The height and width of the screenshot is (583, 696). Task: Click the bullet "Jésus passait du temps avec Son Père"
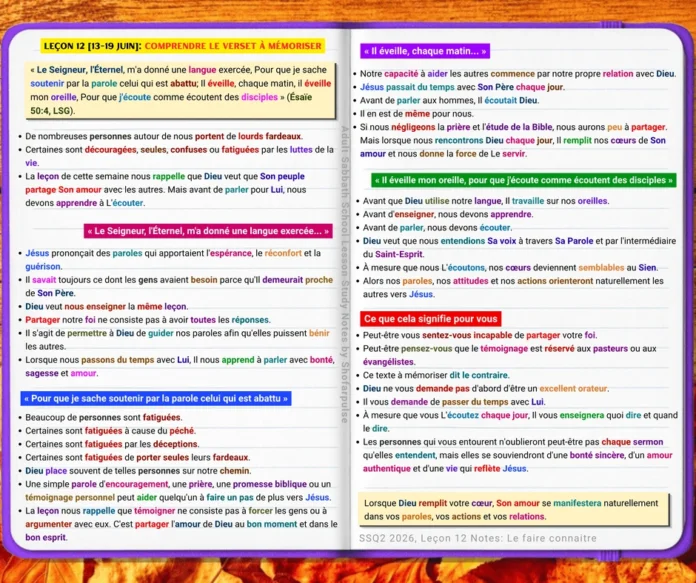point(462,87)
